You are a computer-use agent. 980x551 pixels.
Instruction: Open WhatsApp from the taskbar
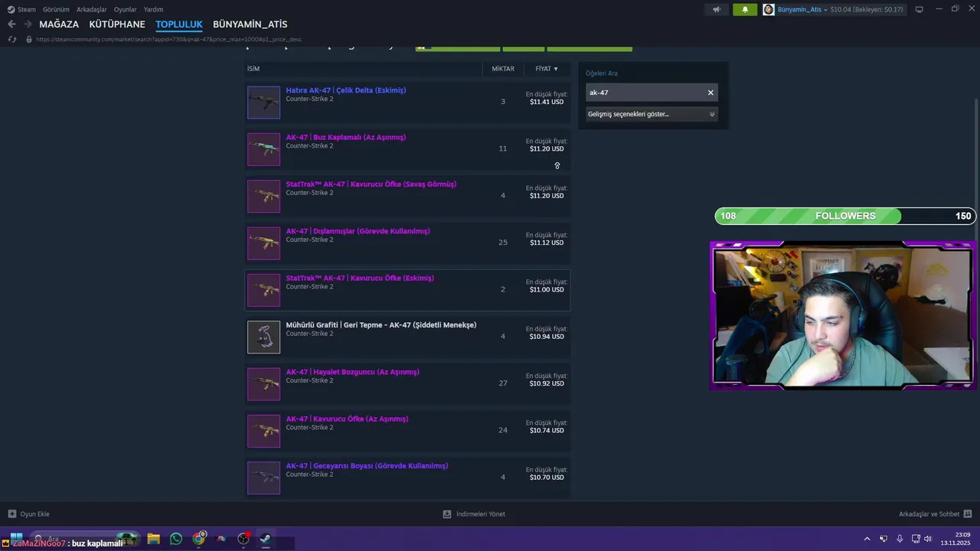point(176,539)
